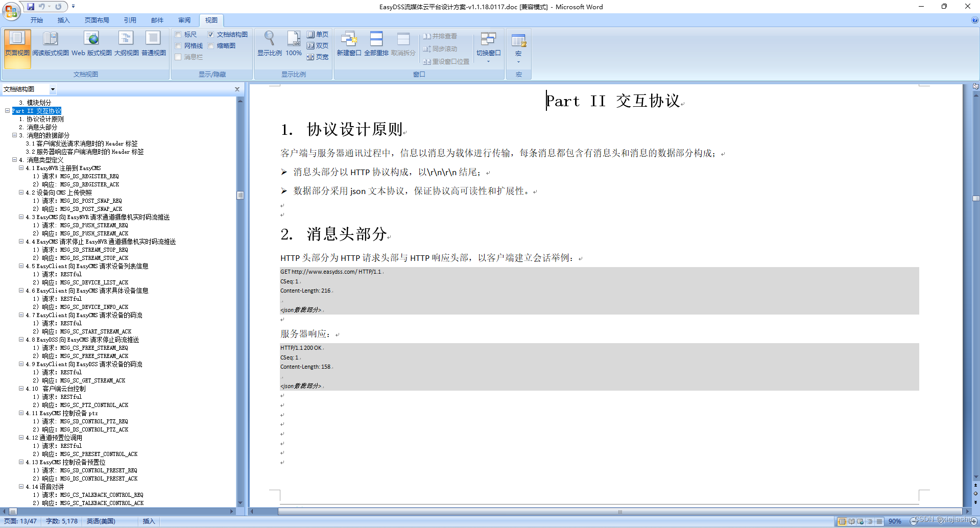
Task: Open the 开始 Home tab
Action: [37, 20]
